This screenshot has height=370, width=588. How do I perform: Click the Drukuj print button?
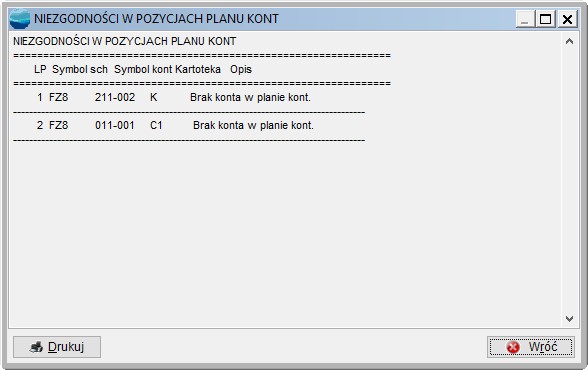pyautogui.click(x=57, y=347)
